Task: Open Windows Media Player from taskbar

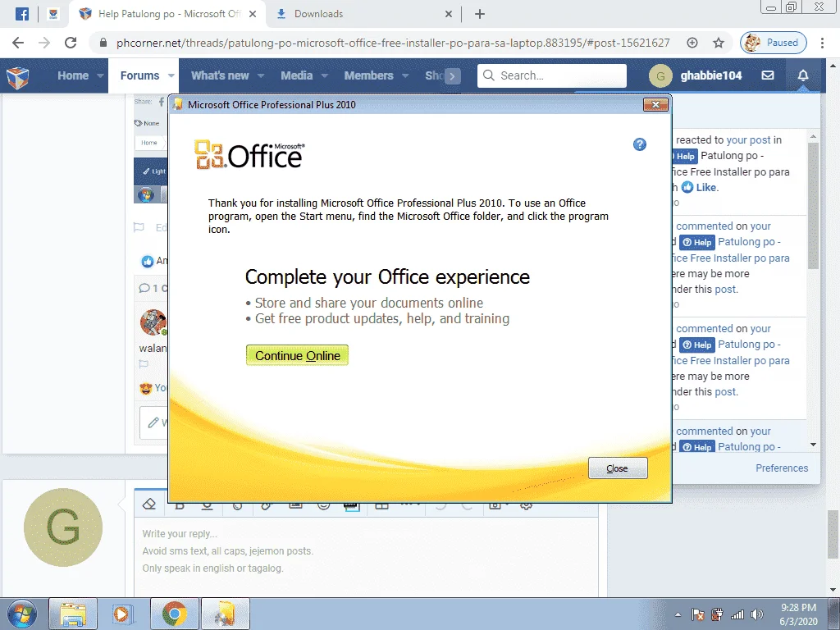Action: (121, 614)
